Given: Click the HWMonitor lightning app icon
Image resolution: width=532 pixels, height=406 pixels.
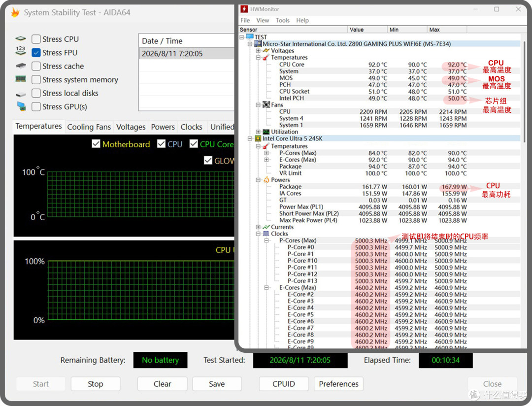Looking at the screenshot, I should click(x=244, y=9).
